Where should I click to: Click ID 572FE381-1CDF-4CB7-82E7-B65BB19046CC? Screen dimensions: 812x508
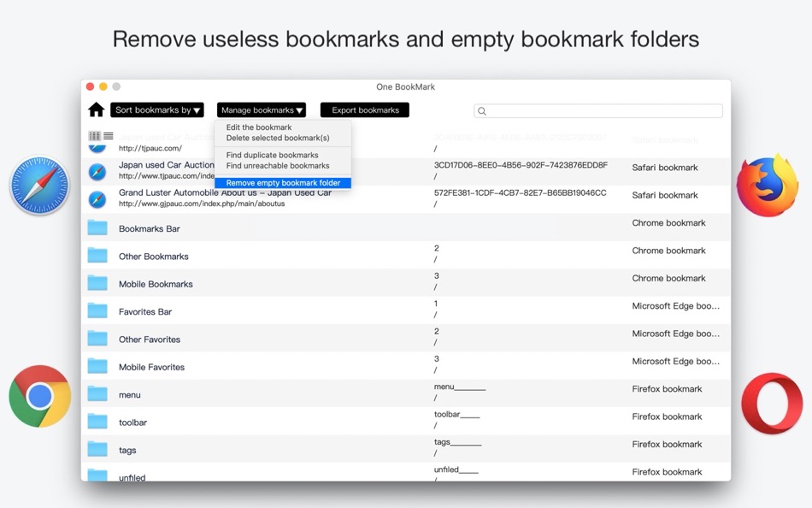[x=520, y=192]
